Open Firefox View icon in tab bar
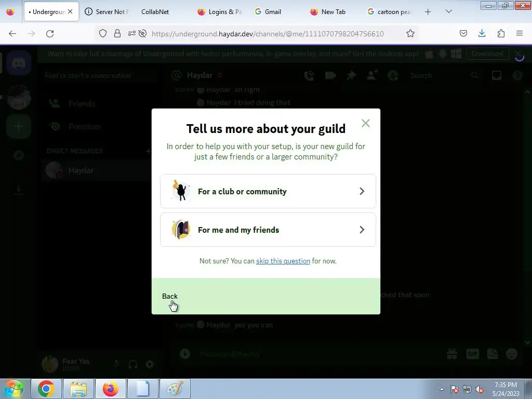This screenshot has width=532, height=399. click(x=10, y=12)
